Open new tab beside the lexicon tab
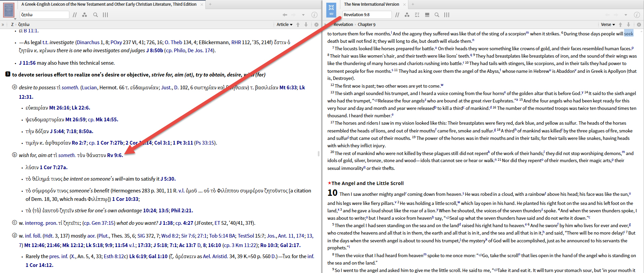 210,4
